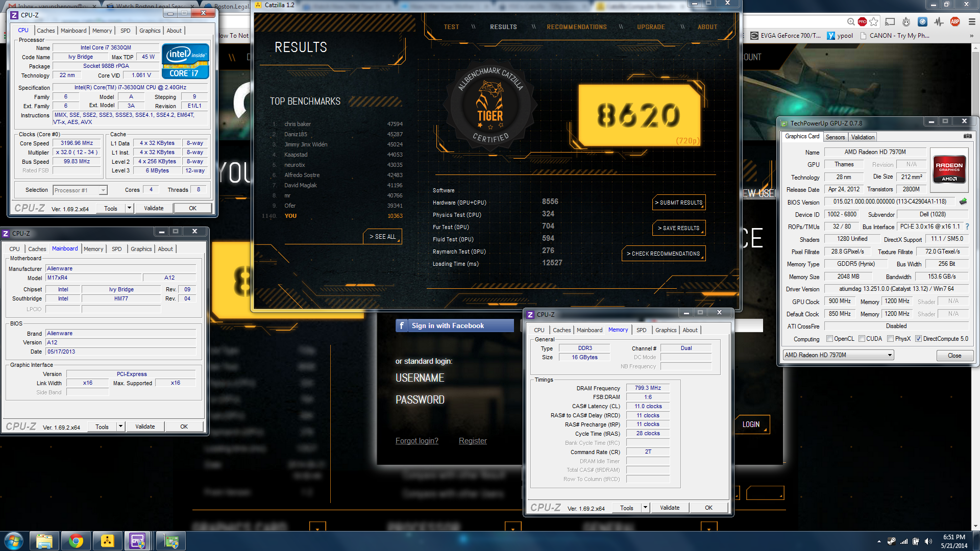Image resolution: width=980 pixels, height=551 pixels.
Task: Switch to Caches tab in CPU-Z CPU window
Action: (45, 31)
